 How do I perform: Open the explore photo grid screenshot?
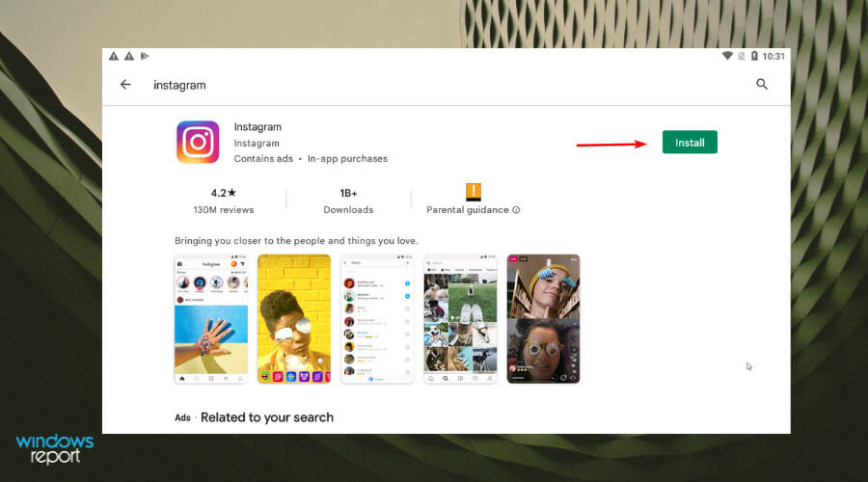tap(460, 319)
